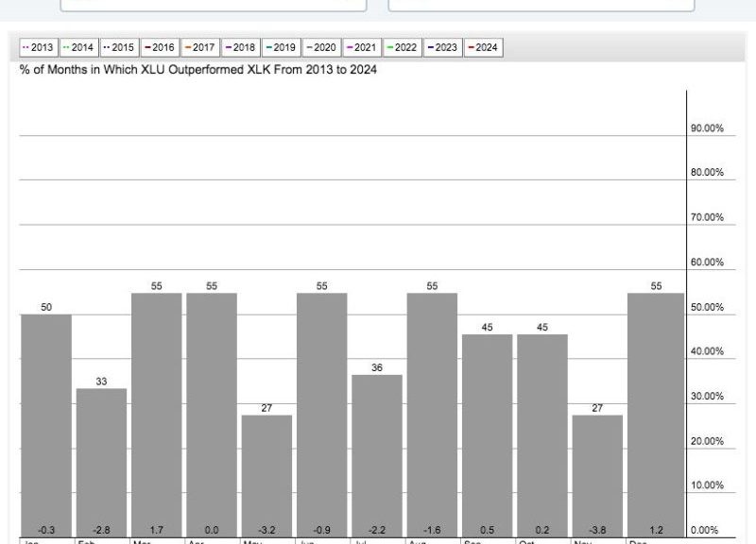Toggle the 2019 year series button
This screenshot has height=544, width=756.
pyautogui.click(x=282, y=48)
